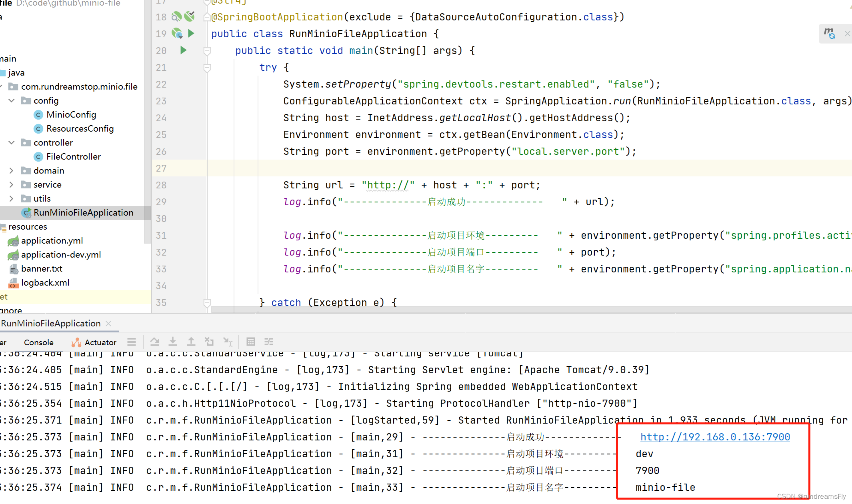Select the java source folder
This screenshot has width=852, height=504.
[16, 73]
